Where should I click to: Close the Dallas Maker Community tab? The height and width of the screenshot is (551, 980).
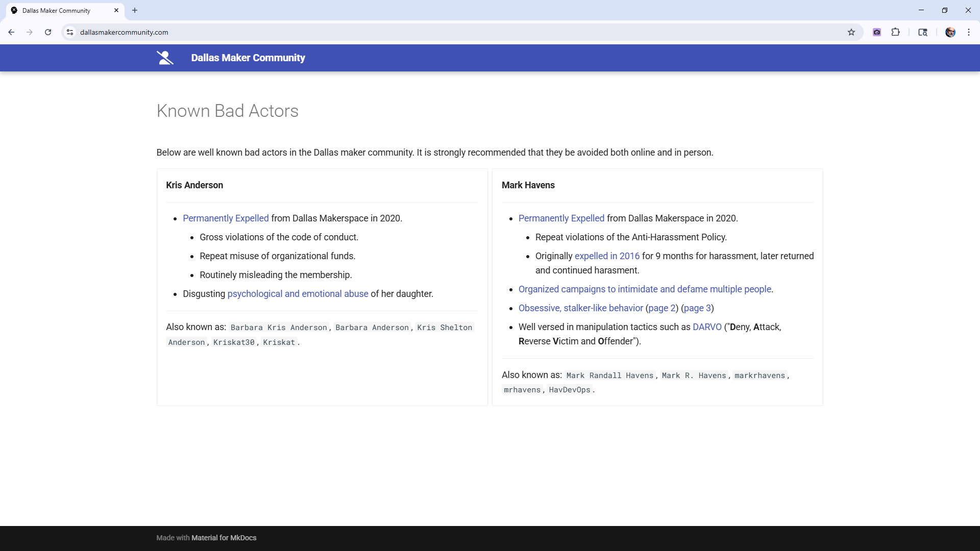(116, 10)
